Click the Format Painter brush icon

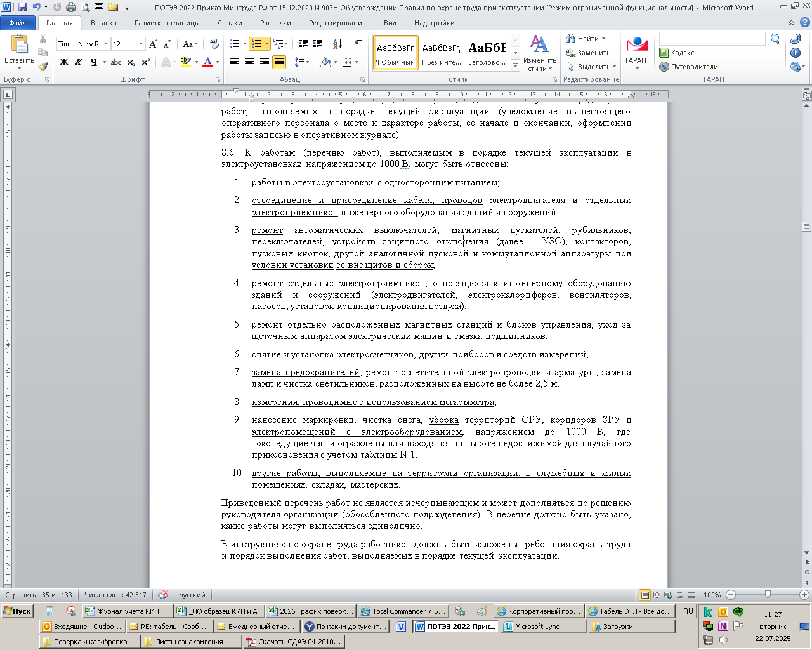(43, 67)
